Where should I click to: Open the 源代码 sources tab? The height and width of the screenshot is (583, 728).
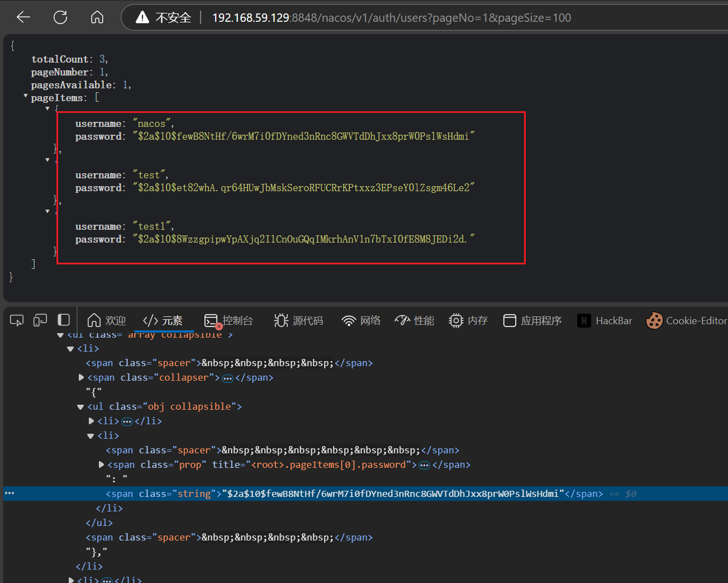click(299, 320)
